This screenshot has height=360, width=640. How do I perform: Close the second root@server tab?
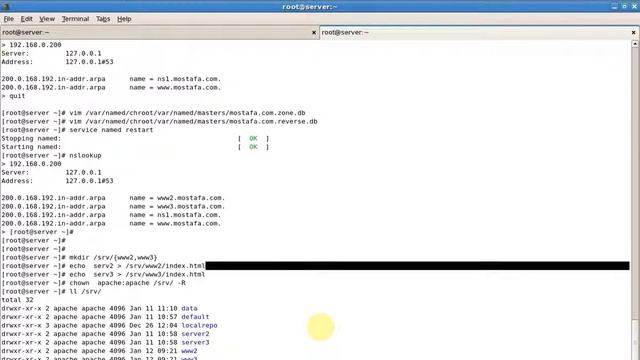pos(633,32)
